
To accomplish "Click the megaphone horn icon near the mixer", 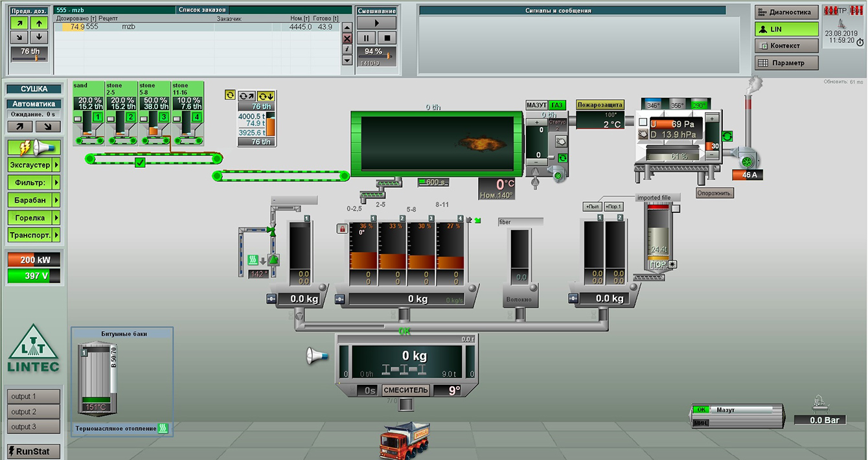I will (317, 355).
